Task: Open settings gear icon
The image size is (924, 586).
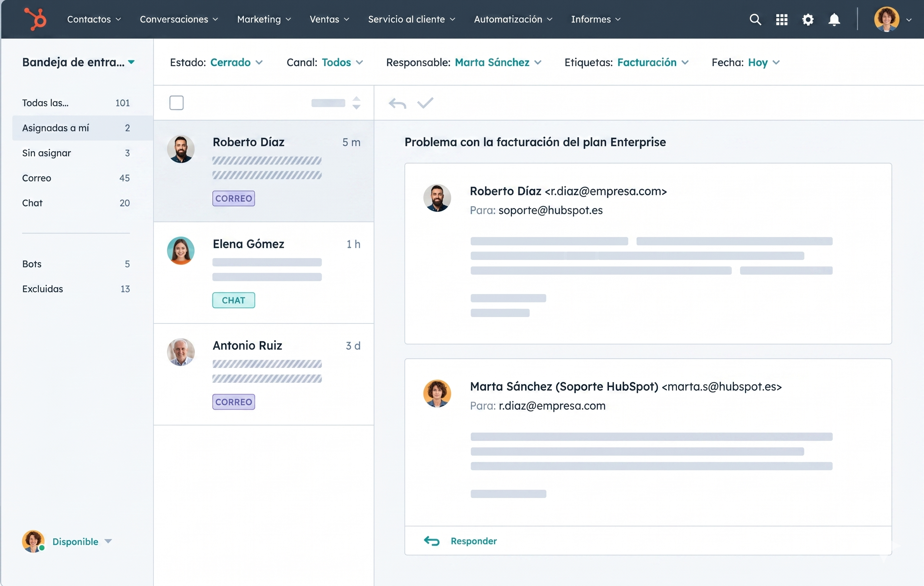Action: pos(808,19)
